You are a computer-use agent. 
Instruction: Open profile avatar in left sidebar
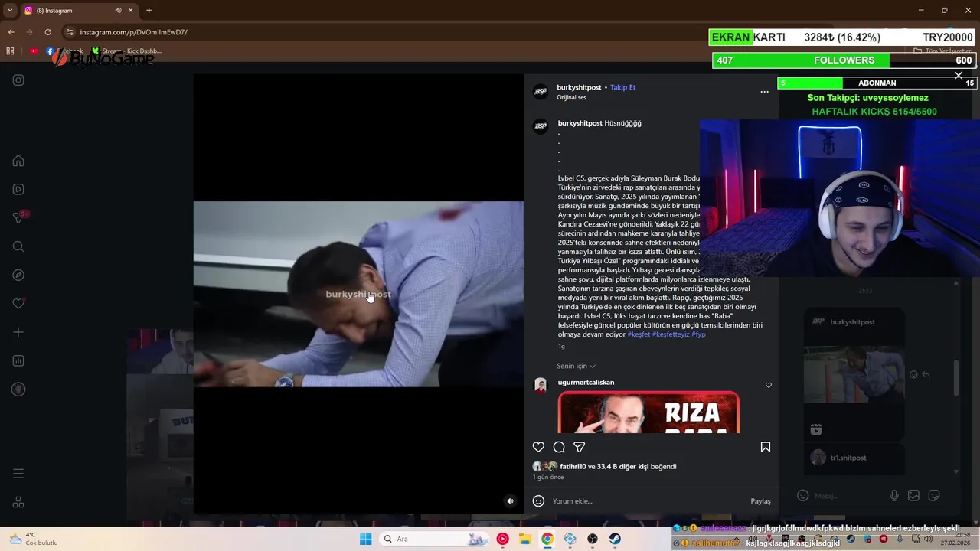click(18, 390)
